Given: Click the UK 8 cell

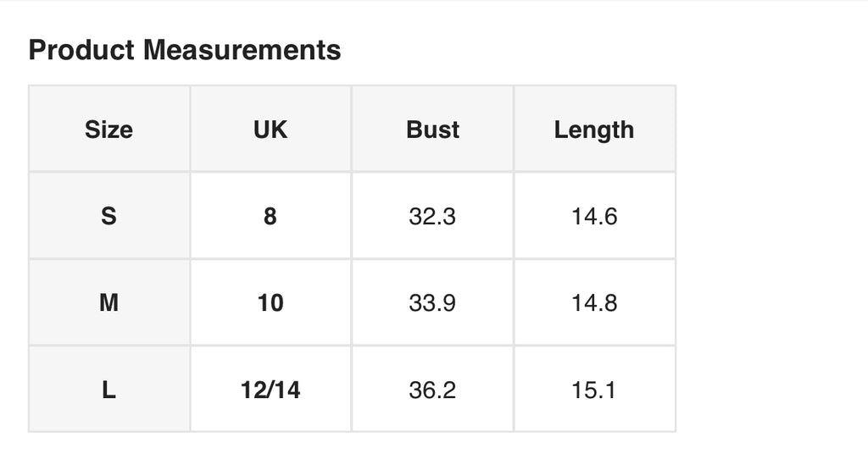Looking at the screenshot, I should [270, 216].
